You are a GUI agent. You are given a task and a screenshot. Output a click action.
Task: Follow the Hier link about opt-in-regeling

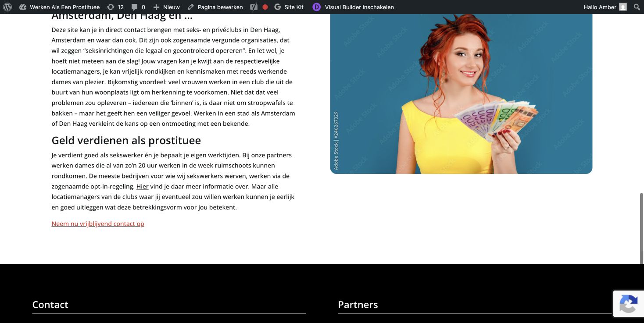click(x=143, y=186)
